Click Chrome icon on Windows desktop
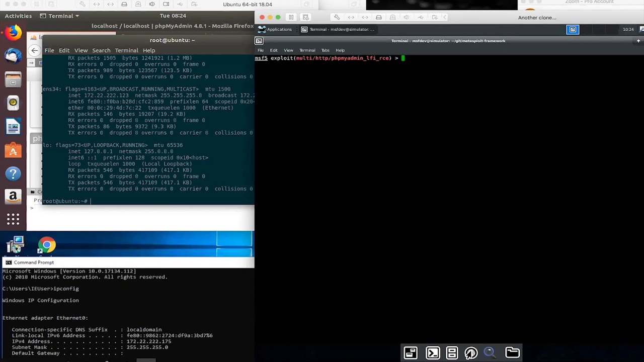Viewport: 644px width, 362px height. [46, 245]
